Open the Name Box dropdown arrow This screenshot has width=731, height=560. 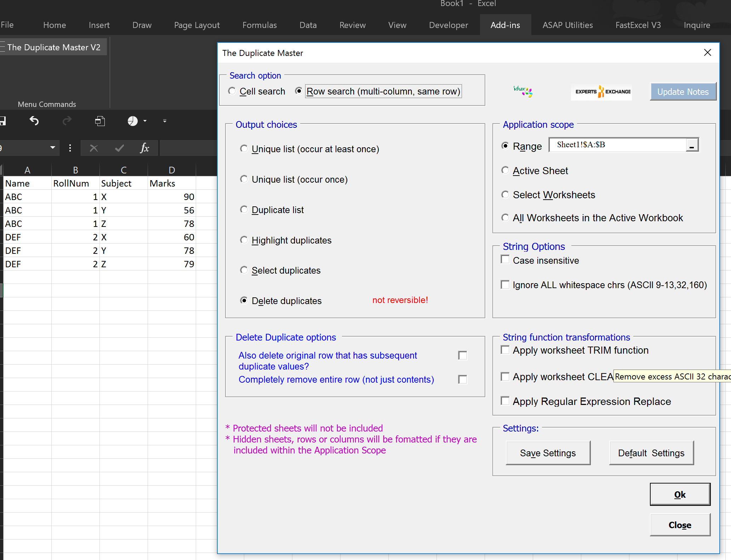[x=52, y=148]
